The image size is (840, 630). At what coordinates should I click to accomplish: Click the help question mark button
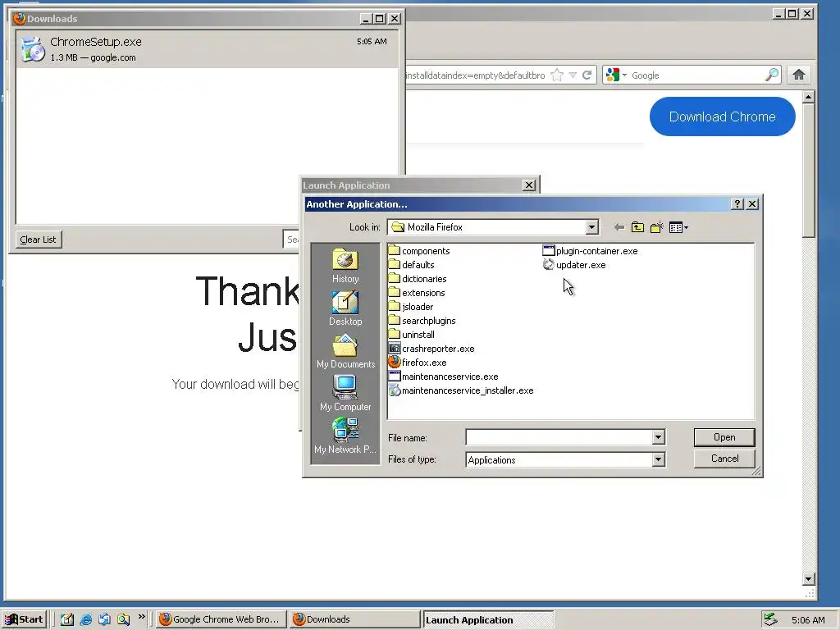tap(737, 204)
